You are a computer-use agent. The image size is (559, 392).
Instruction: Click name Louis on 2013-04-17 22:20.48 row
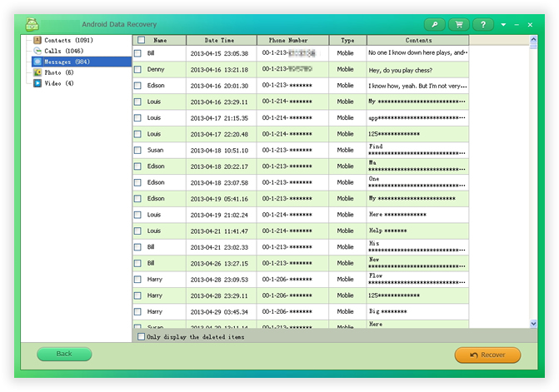154,134
